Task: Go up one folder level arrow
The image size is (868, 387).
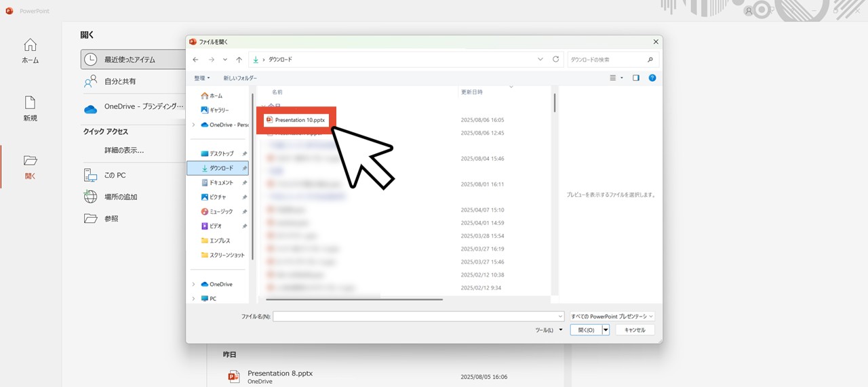Action: [239, 60]
